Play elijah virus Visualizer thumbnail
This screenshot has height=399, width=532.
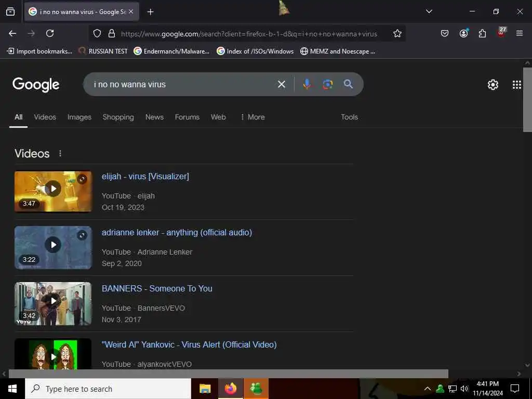[53, 191]
